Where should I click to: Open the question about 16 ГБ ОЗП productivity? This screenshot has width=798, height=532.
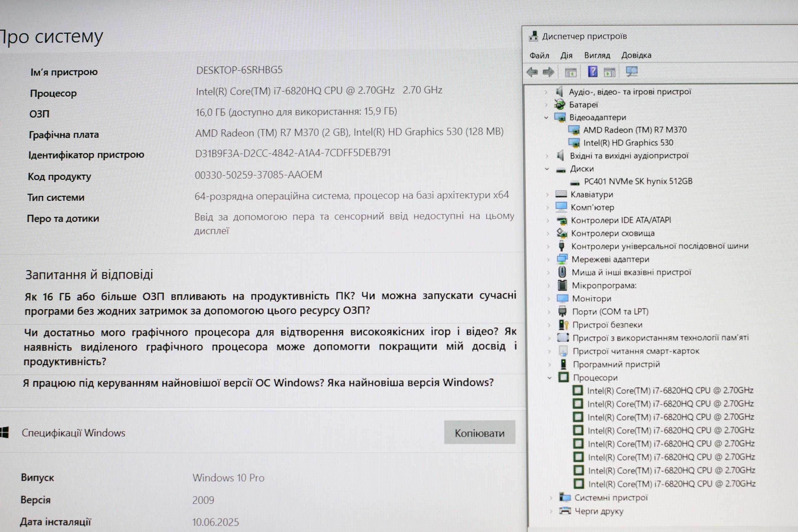coord(270,303)
